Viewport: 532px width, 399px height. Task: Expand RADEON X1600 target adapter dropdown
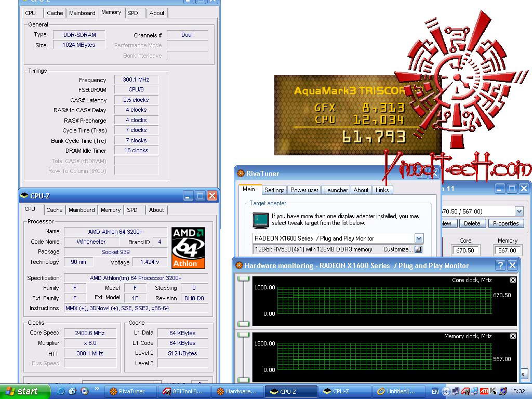419,238
